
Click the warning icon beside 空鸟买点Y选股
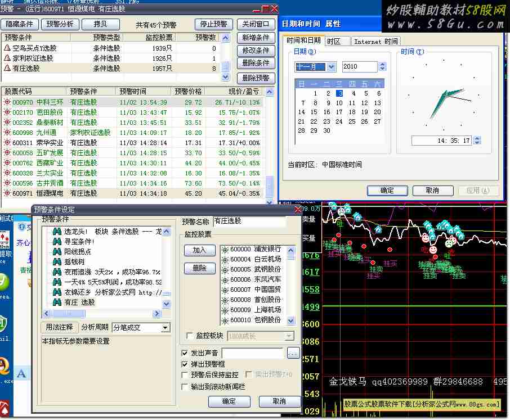pyautogui.click(x=7, y=48)
